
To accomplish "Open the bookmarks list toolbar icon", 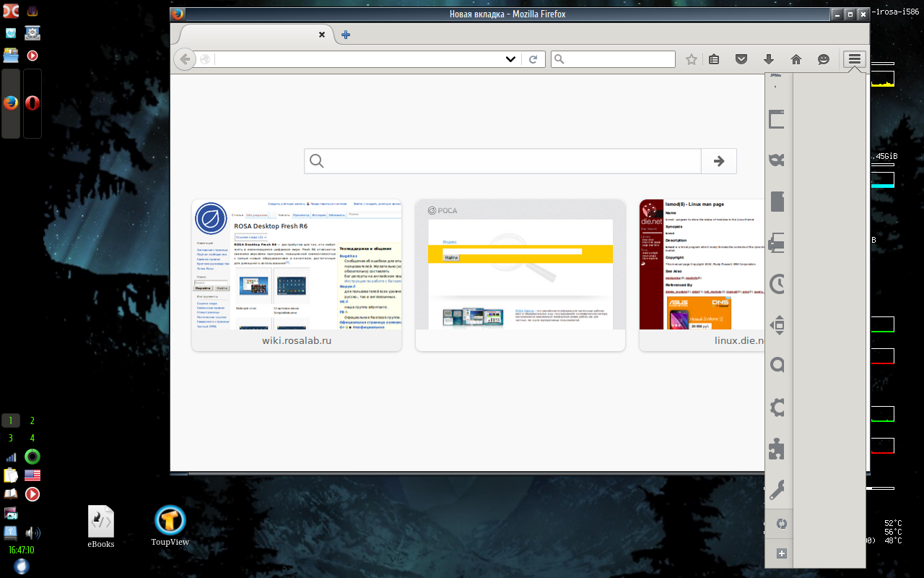I will point(714,60).
